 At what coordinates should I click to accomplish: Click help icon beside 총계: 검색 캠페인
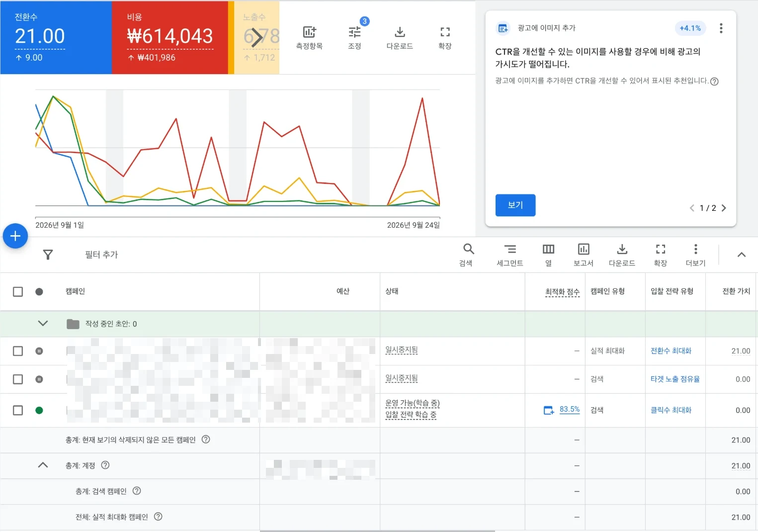point(137,491)
